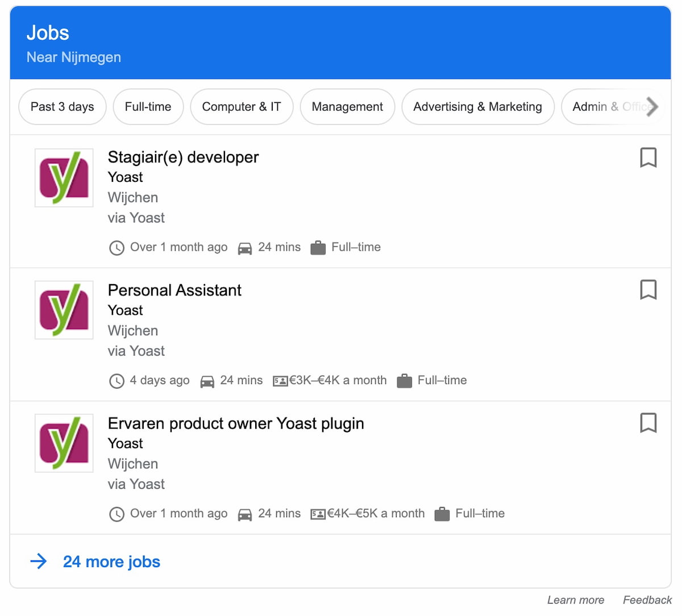Show 24 more jobs
Screen dimensions: 682x616
pyautogui.click(x=111, y=562)
